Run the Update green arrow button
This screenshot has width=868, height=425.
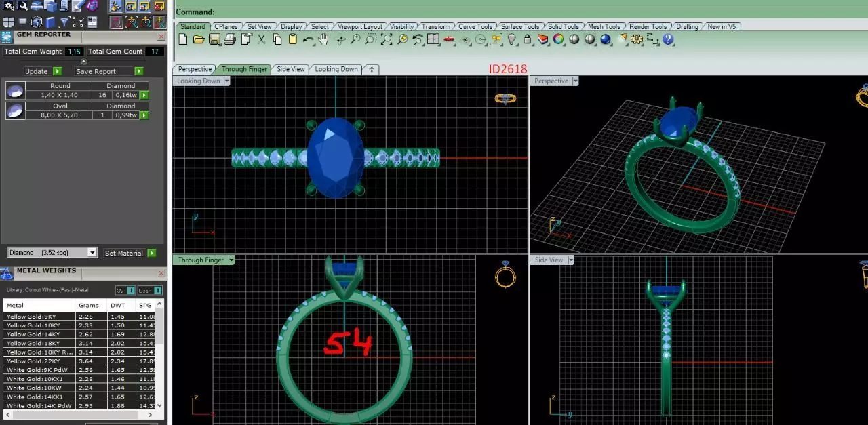pyautogui.click(x=57, y=71)
